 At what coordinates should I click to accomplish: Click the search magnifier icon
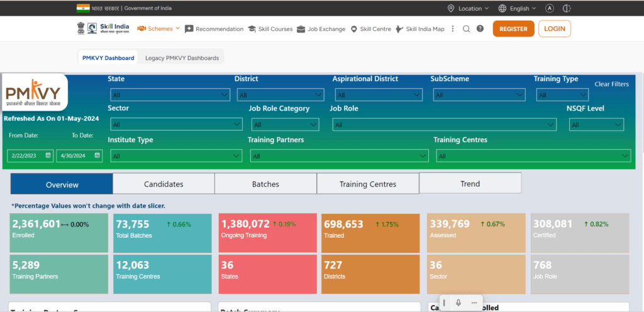[466, 29]
